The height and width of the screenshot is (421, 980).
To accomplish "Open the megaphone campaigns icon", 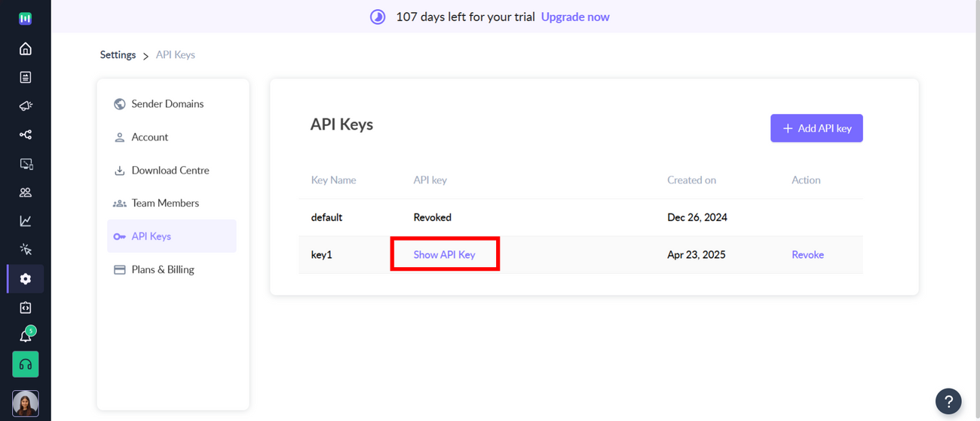I will pyautogui.click(x=25, y=106).
